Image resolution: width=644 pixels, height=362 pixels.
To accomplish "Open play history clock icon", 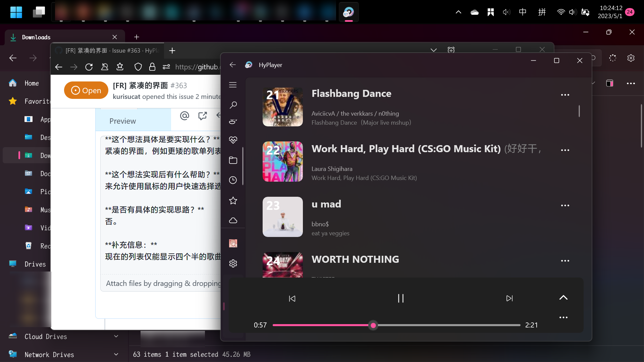I will pos(233,180).
